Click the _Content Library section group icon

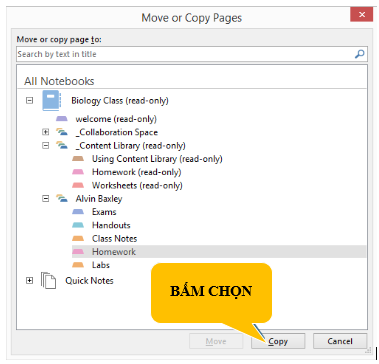pos(62,146)
